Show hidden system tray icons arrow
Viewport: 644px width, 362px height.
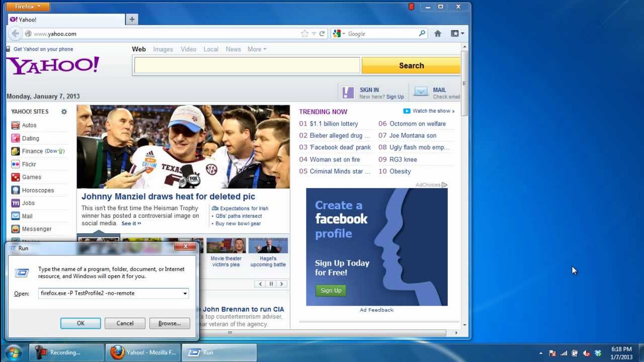point(541,353)
